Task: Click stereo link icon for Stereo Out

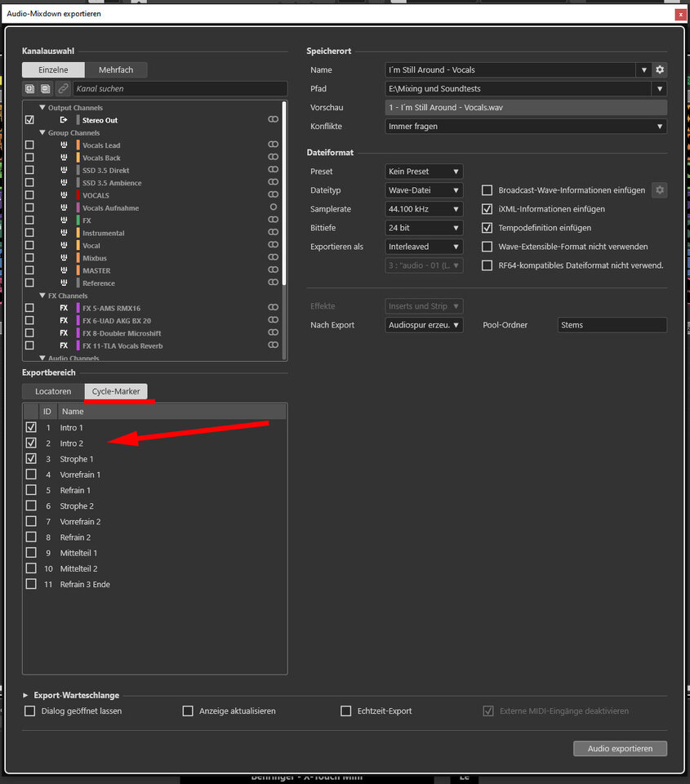Action: coord(273,119)
